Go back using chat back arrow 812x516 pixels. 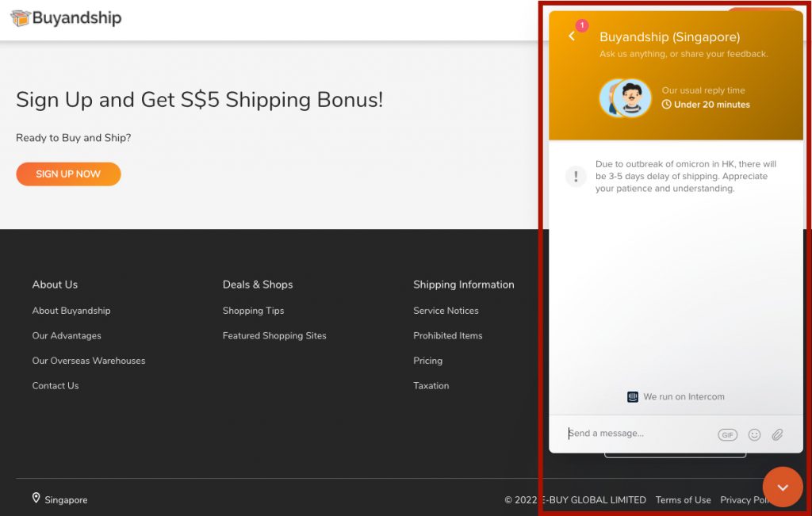point(572,36)
